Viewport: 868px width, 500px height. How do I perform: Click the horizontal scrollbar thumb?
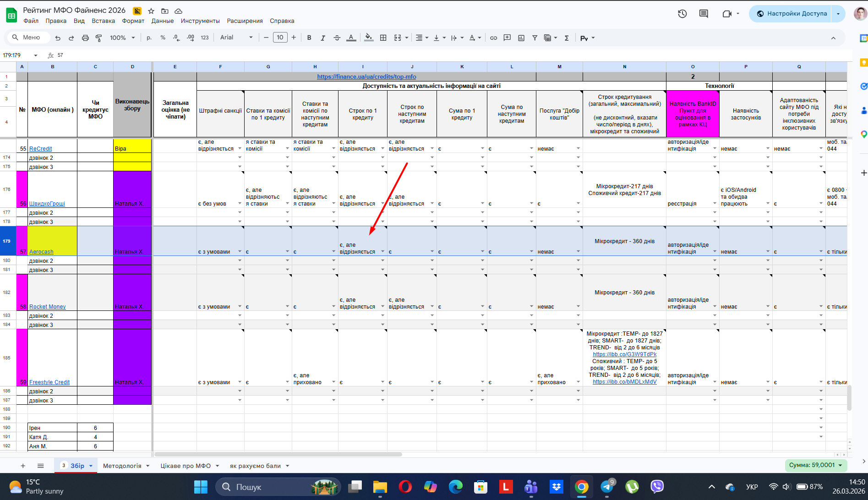pos(278,455)
